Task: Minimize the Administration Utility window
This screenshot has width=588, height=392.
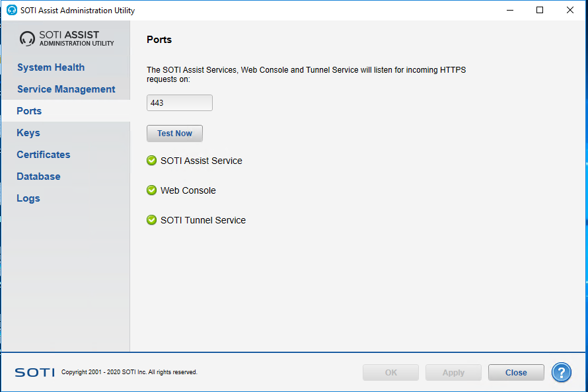Action: tap(510, 10)
